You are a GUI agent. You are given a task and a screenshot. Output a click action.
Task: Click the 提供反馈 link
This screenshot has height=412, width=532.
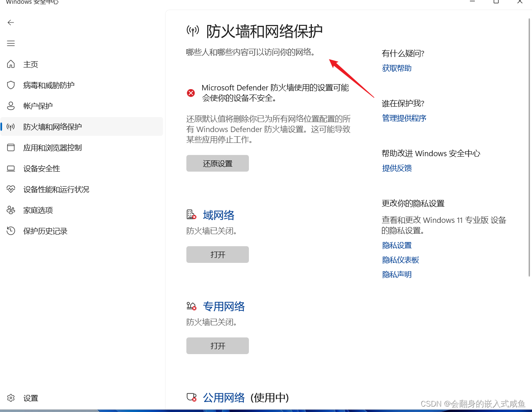tap(397, 168)
